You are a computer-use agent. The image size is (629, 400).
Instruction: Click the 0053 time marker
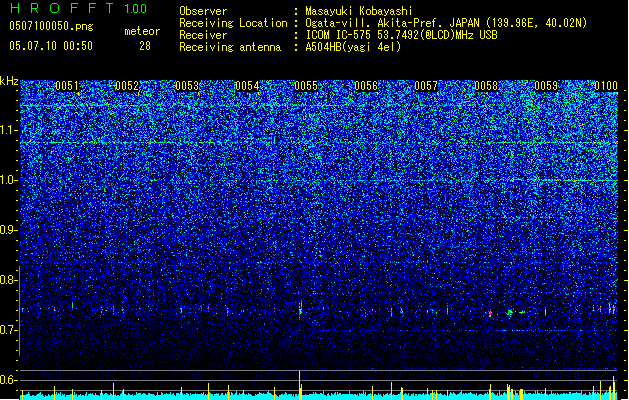[187, 86]
